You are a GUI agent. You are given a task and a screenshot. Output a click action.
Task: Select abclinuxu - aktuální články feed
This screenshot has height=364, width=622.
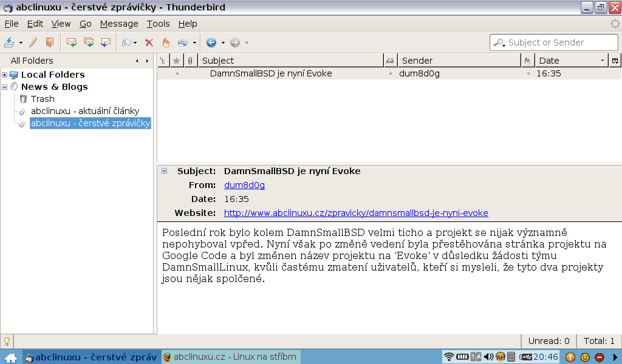click(x=85, y=111)
